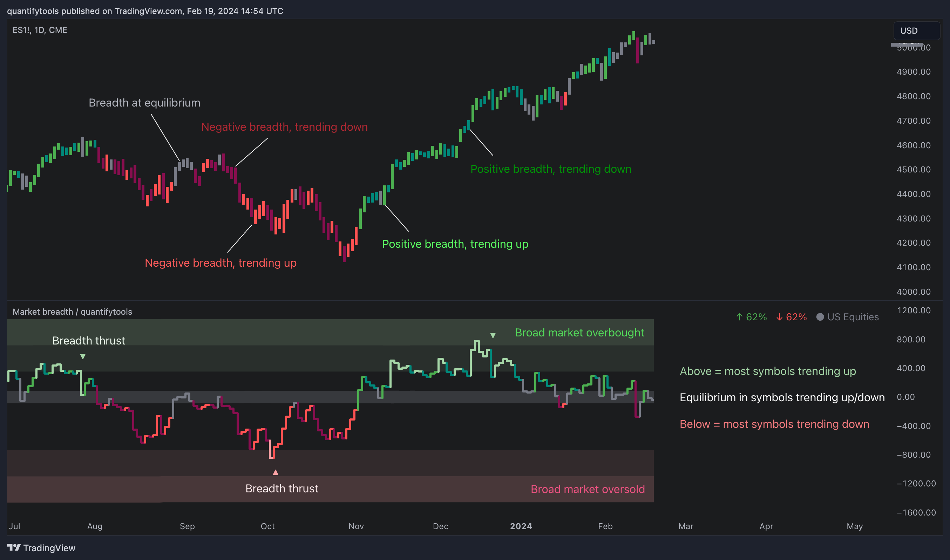Click the 4000.00 price axis label
Viewport: 950px width, 560px height.
914,292
